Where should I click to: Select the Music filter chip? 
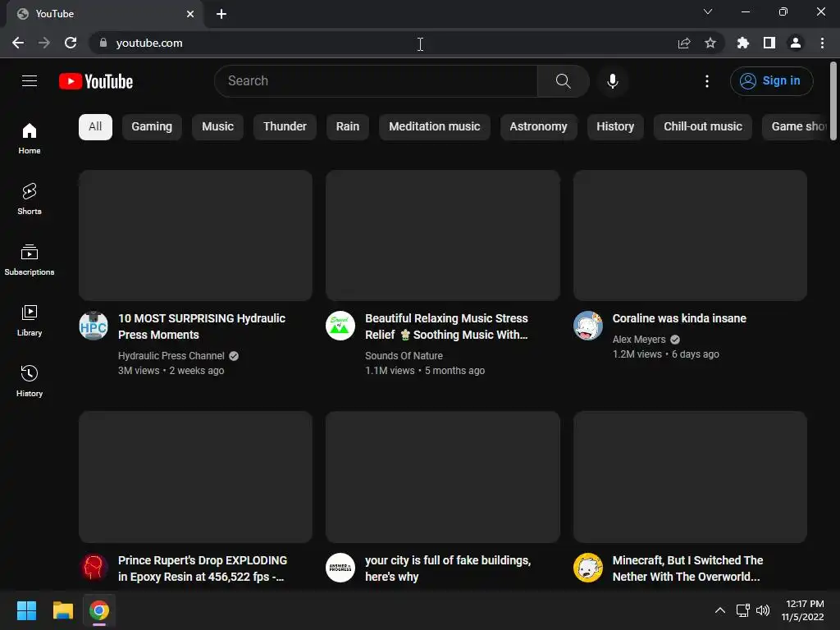(217, 127)
